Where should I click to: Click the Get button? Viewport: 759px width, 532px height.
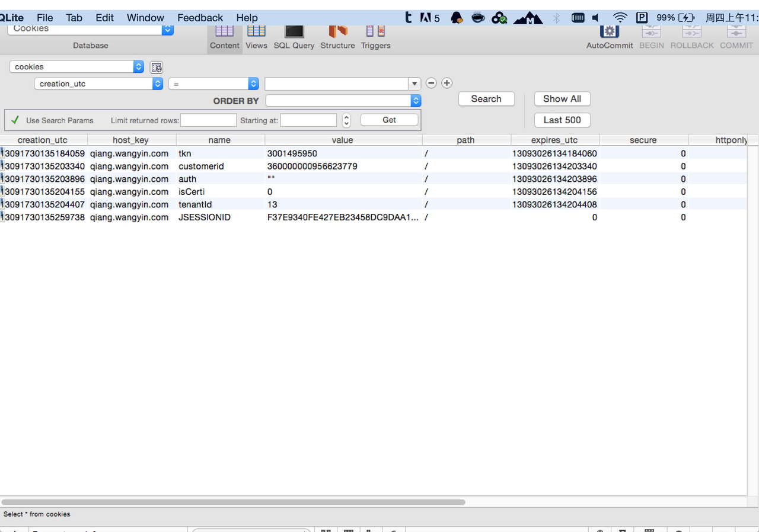(389, 120)
